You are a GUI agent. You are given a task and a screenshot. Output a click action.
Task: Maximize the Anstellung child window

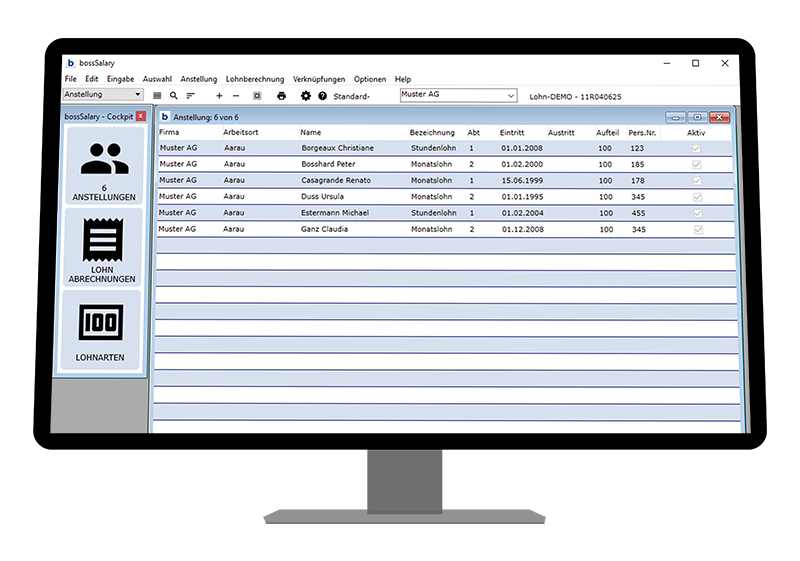[697, 117]
